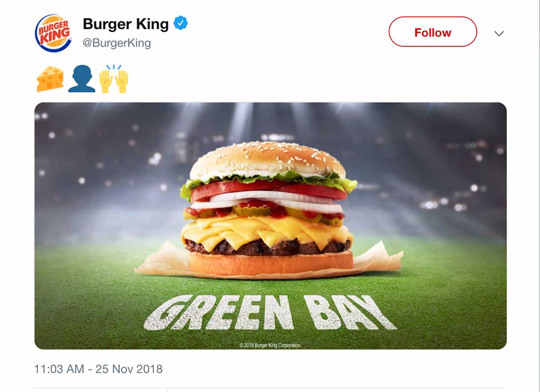This screenshot has width=540, height=392.
Task: Open the Burger King display name profile
Action: (126, 24)
